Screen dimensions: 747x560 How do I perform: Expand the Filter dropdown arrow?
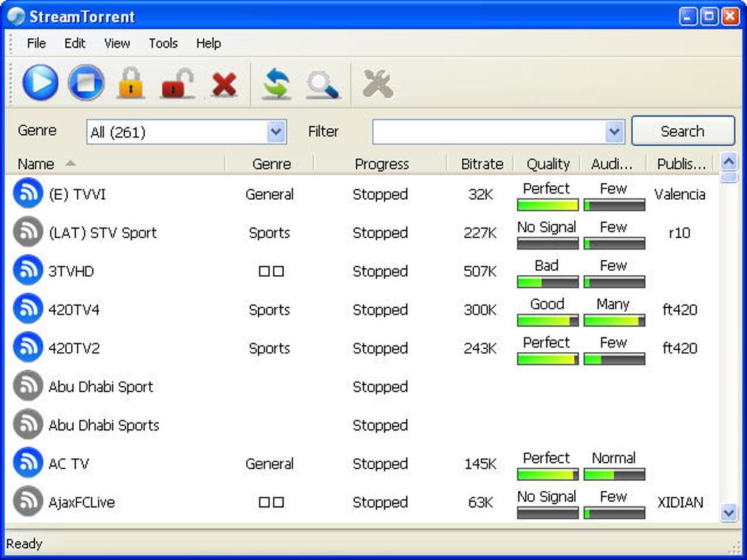(614, 132)
